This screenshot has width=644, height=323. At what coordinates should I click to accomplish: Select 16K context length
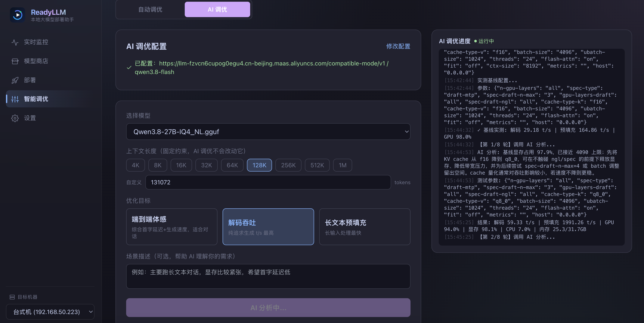[181, 165]
